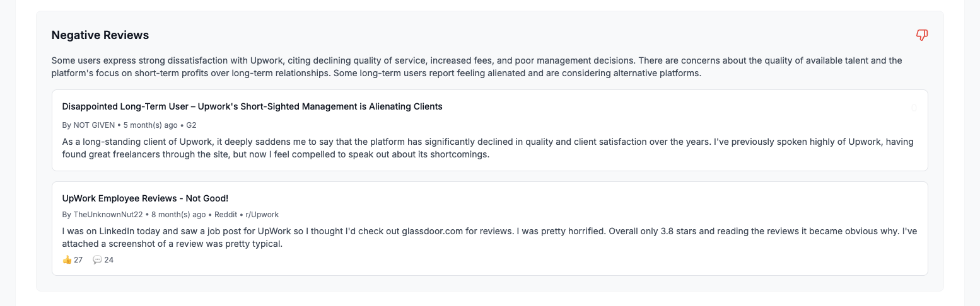Select the G2 source label
The width and height of the screenshot is (980, 306).
coord(191,125)
